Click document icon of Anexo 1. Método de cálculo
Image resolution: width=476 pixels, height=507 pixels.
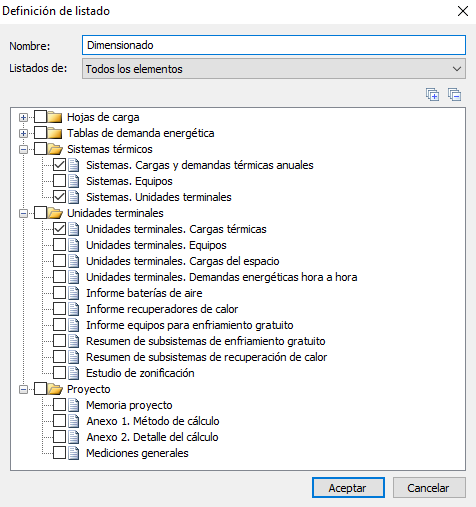(74, 421)
